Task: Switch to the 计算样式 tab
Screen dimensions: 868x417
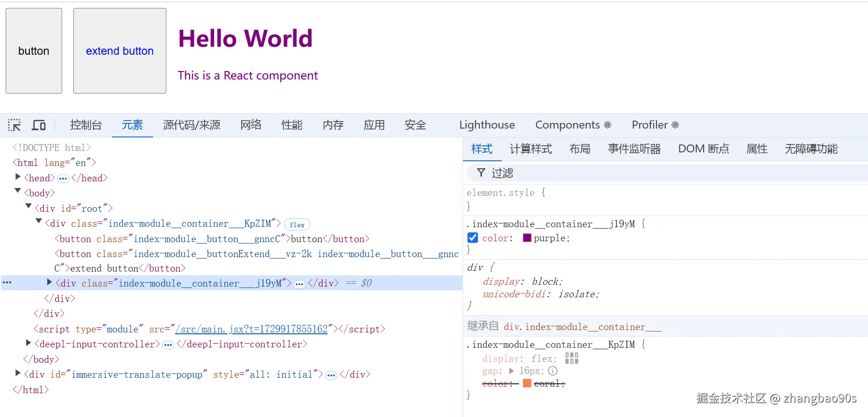Action: coord(531,149)
